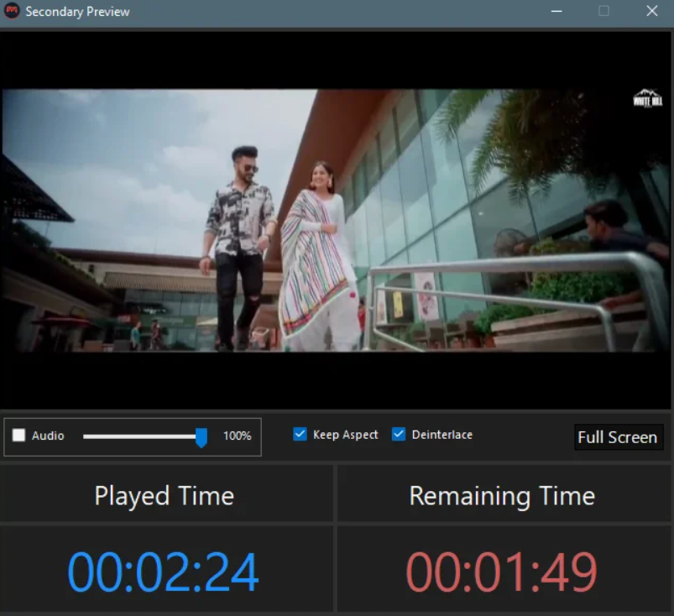The image size is (674, 616).
Task: Minimize the Secondary Preview window
Action: (556, 11)
